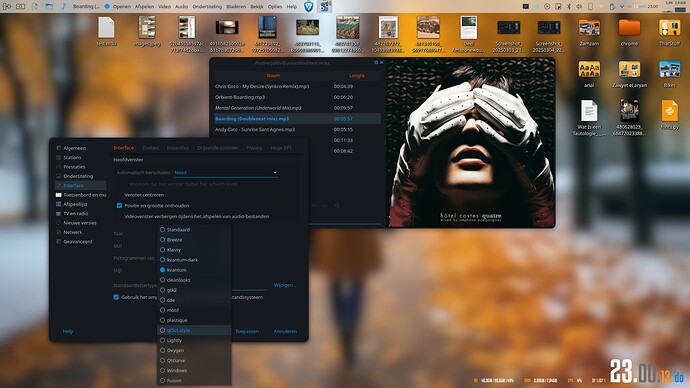Click the Help button in preferences

68,331
